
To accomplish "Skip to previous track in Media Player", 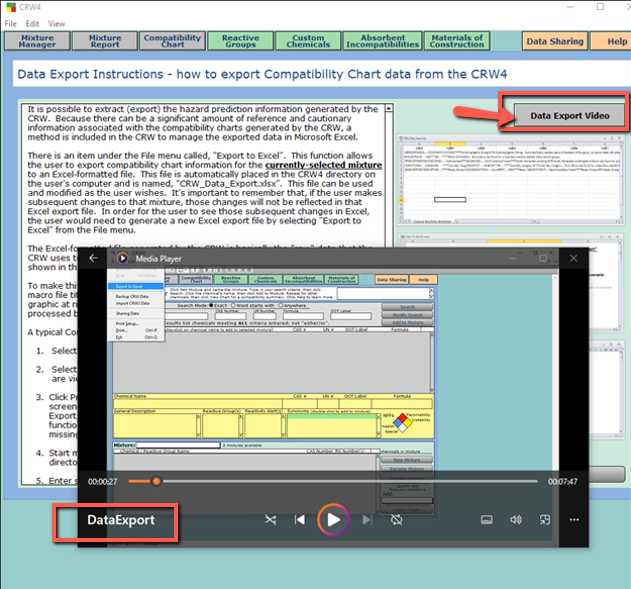I will (300, 520).
